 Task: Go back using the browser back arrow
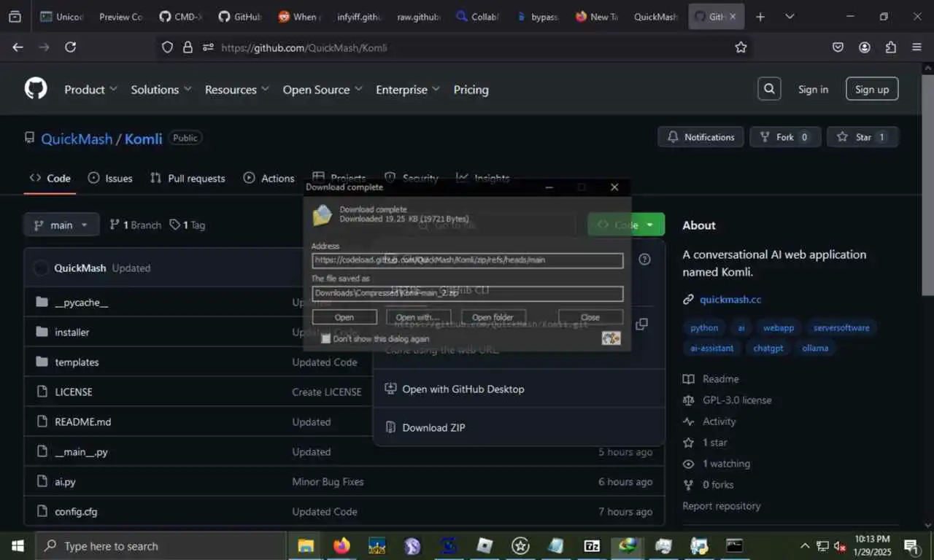pyautogui.click(x=18, y=47)
